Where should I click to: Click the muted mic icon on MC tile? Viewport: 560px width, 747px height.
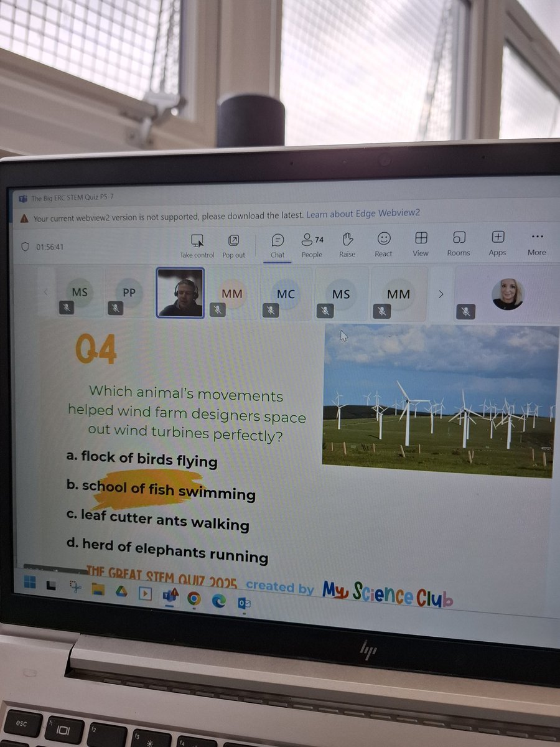point(271,309)
